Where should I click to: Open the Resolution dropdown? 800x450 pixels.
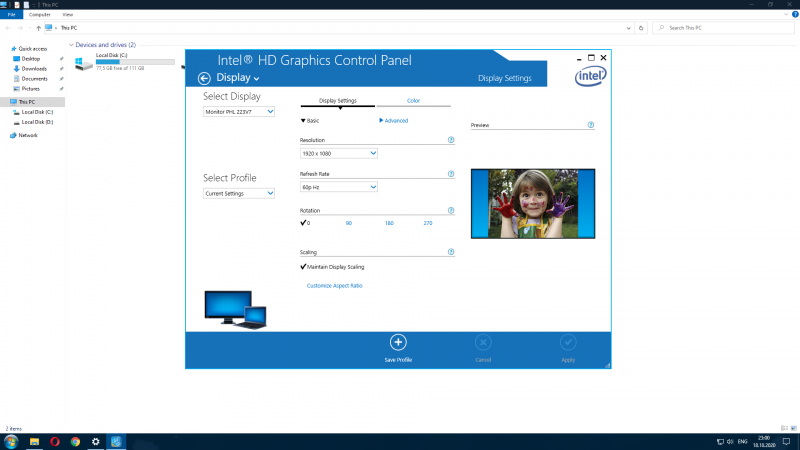click(338, 153)
